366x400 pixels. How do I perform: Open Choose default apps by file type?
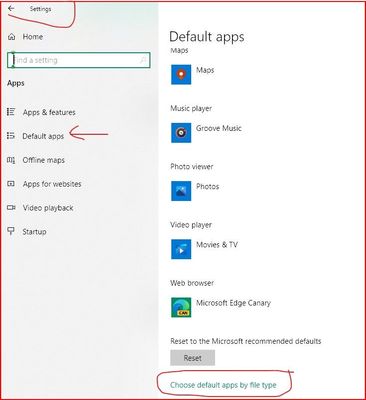point(223,385)
